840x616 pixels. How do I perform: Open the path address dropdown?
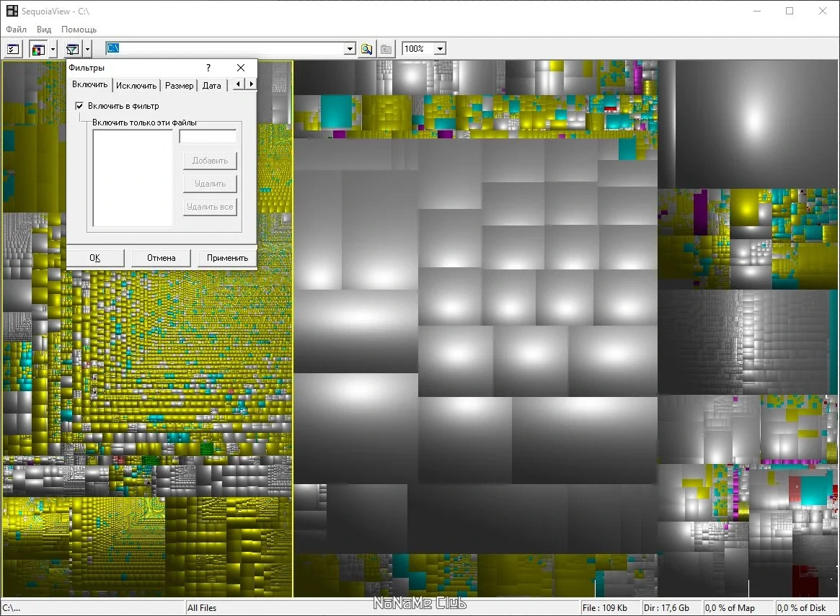tap(350, 49)
